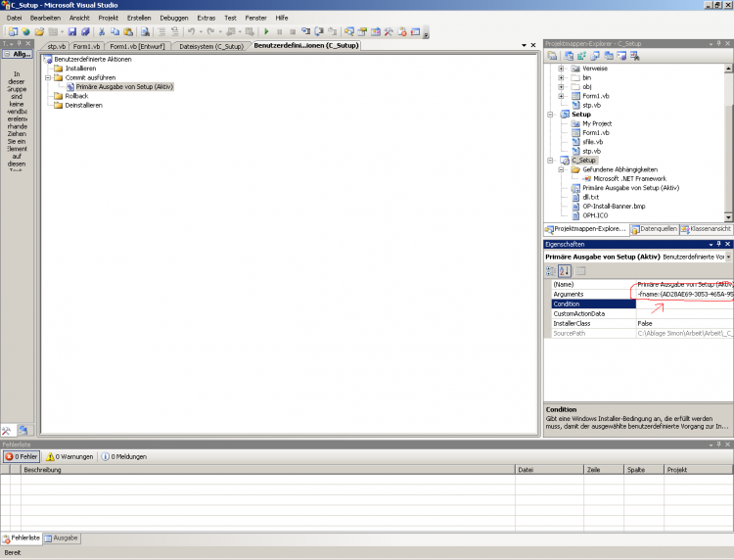Open the Registry Editor icon in Projektmappen-Explorer toolbar
Image resolution: width=734 pixels, height=560 pixels.
pyautogui.click(x=581, y=56)
